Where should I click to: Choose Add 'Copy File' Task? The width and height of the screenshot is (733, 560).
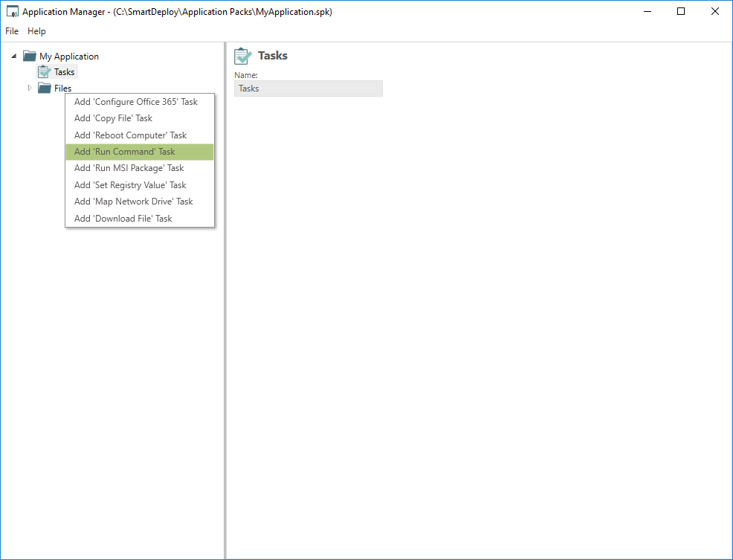point(139,118)
